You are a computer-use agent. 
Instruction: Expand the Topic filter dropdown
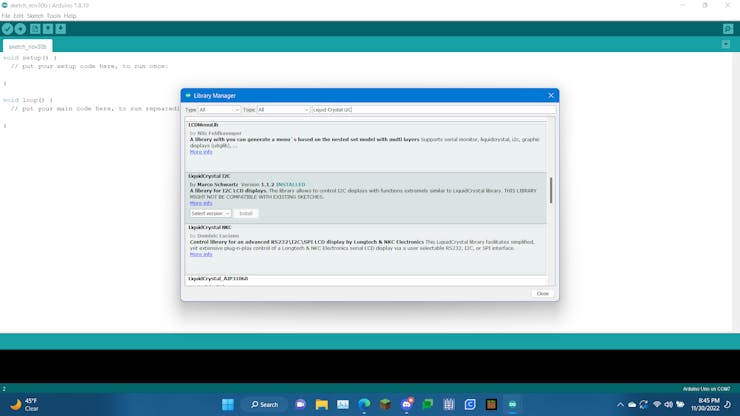[x=283, y=110]
